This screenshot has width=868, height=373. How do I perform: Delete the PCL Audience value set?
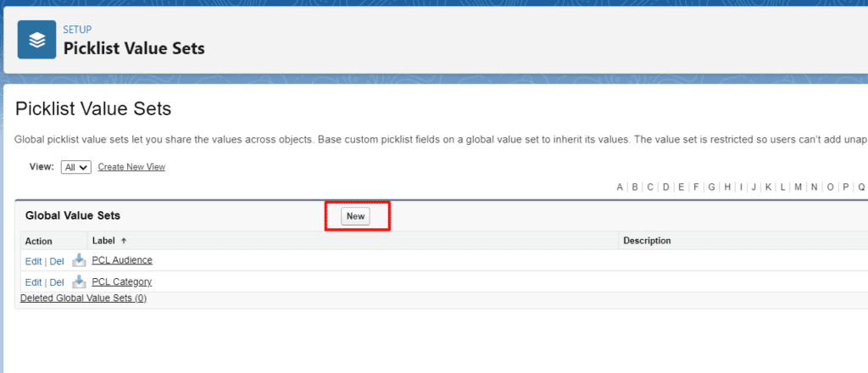(57, 261)
